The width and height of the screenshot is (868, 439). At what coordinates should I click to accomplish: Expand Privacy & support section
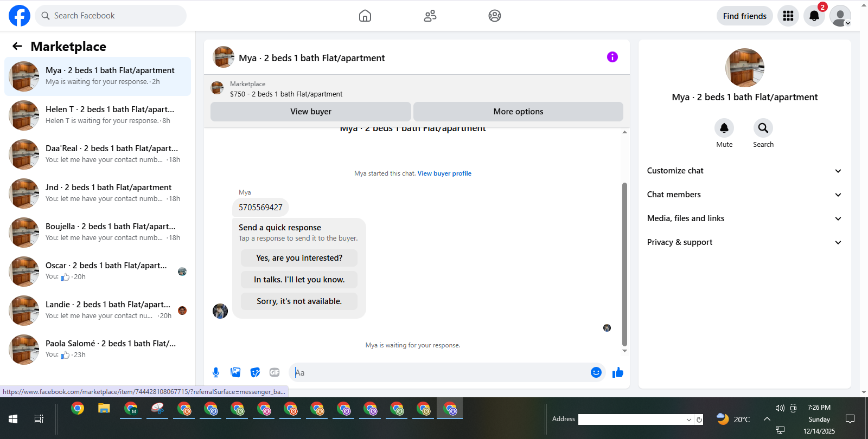(744, 242)
